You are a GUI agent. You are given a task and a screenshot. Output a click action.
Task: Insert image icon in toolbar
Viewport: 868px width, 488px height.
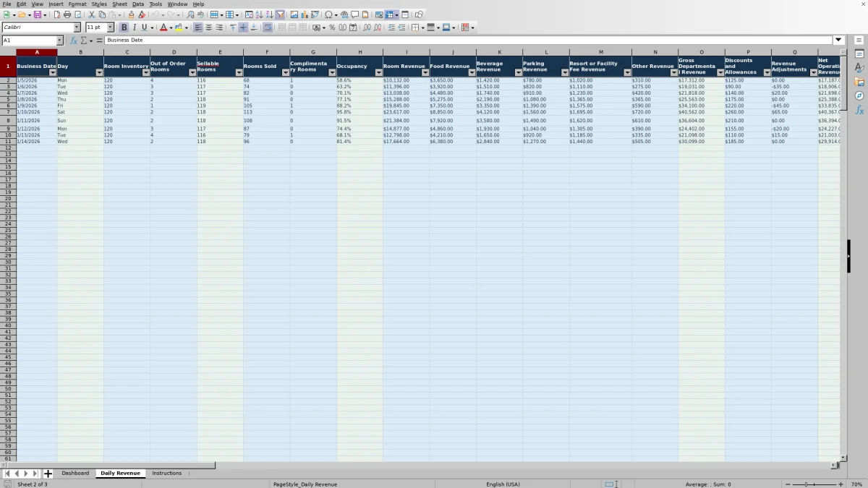(x=294, y=14)
